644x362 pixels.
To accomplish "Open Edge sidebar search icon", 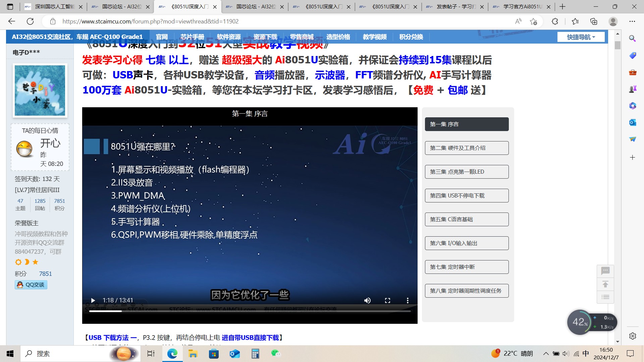I will tap(632, 38).
